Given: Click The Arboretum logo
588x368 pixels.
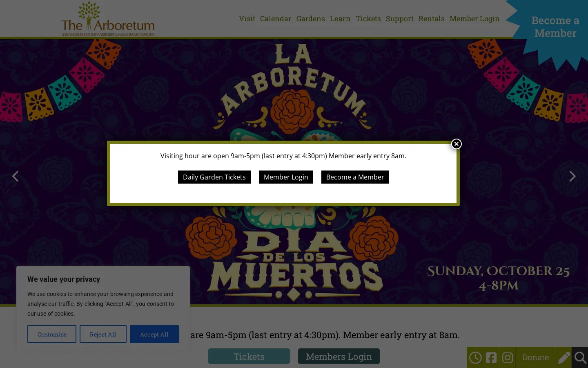Looking at the screenshot, I should coord(108,19).
